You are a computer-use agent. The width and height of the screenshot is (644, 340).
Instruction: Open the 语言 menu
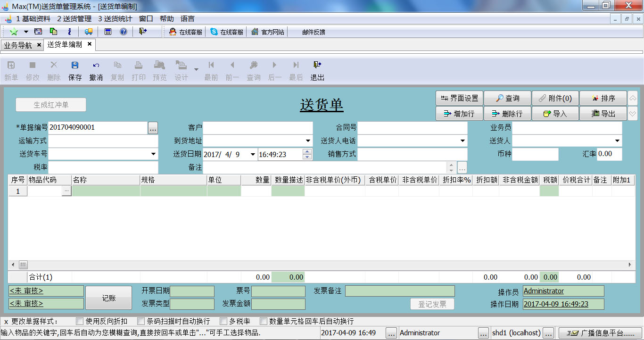[x=188, y=19]
